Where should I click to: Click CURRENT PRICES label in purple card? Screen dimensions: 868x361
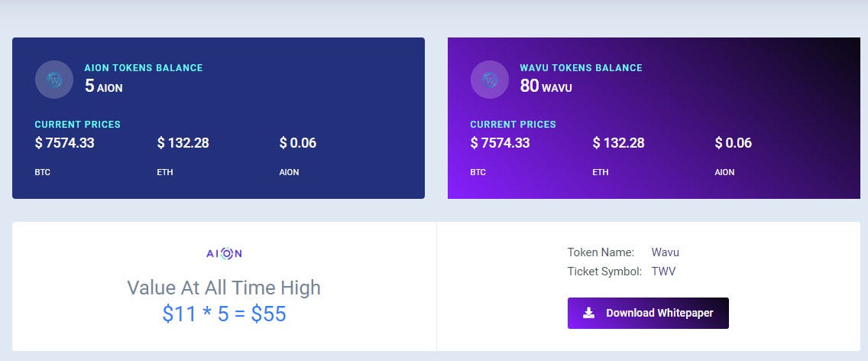coord(513,124)
